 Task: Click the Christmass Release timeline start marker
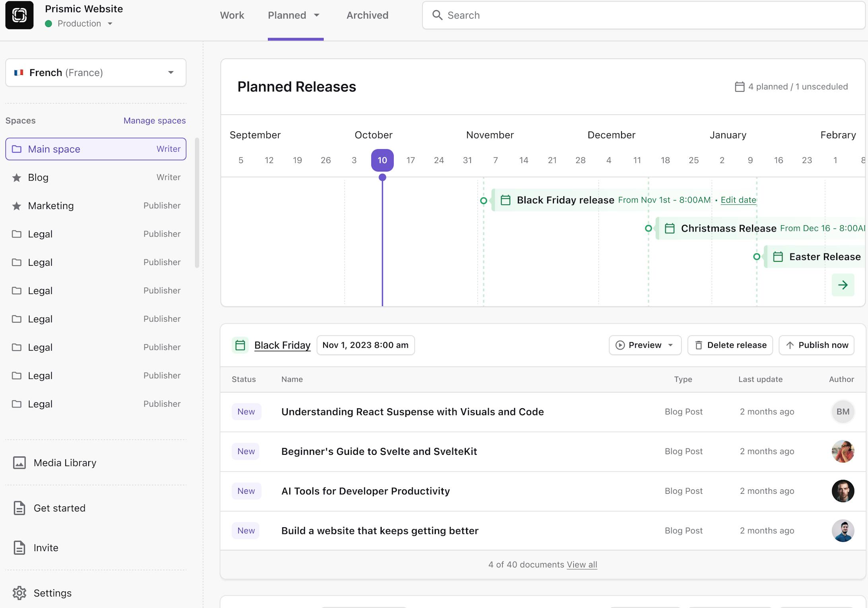(x=648, y=228)
